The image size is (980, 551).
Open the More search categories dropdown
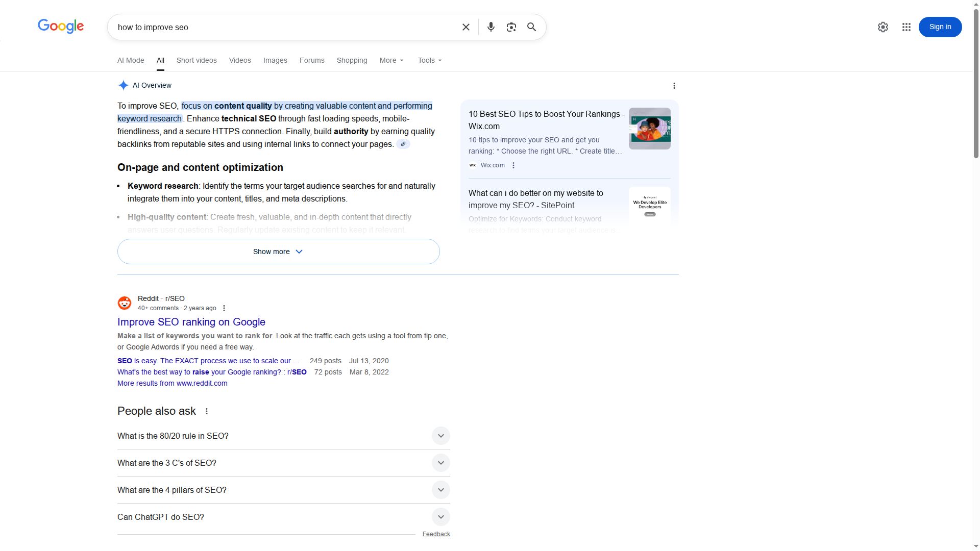(391, 60)
